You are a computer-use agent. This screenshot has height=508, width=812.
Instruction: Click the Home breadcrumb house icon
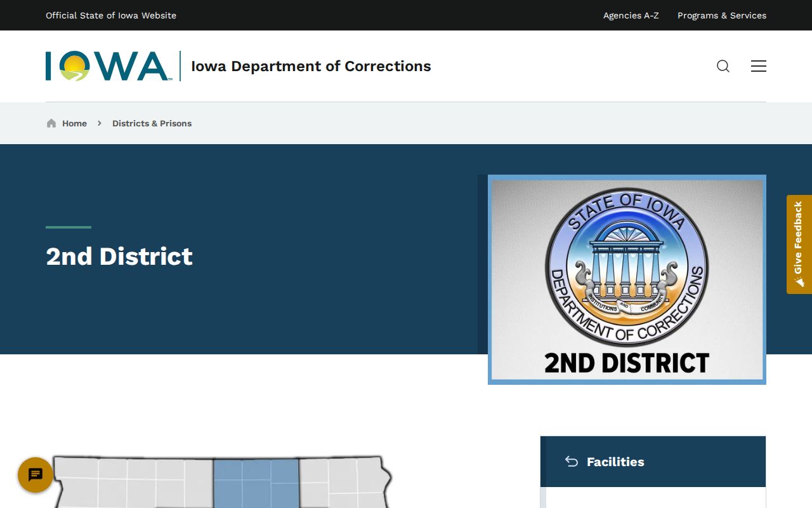tap(51, 123)
